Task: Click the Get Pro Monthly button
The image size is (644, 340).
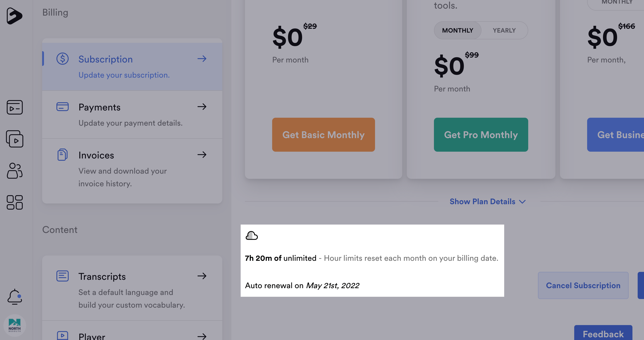Action: click(481, 135)
